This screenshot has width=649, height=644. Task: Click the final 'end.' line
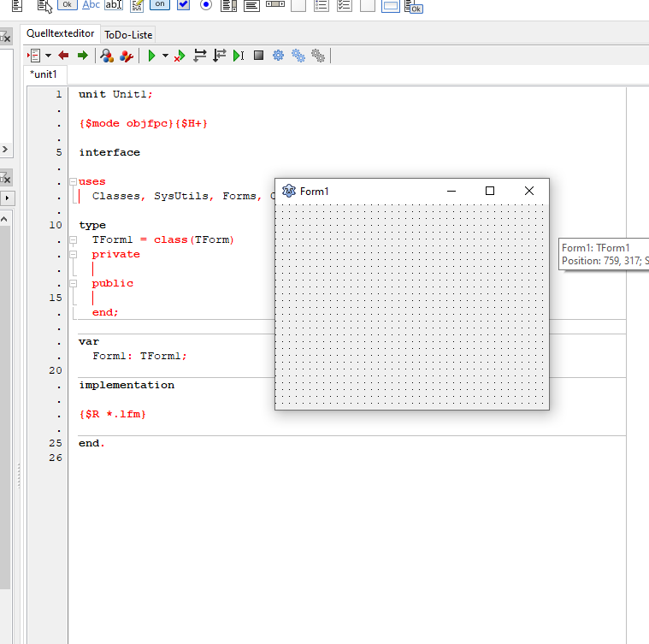tap(91, 443)
